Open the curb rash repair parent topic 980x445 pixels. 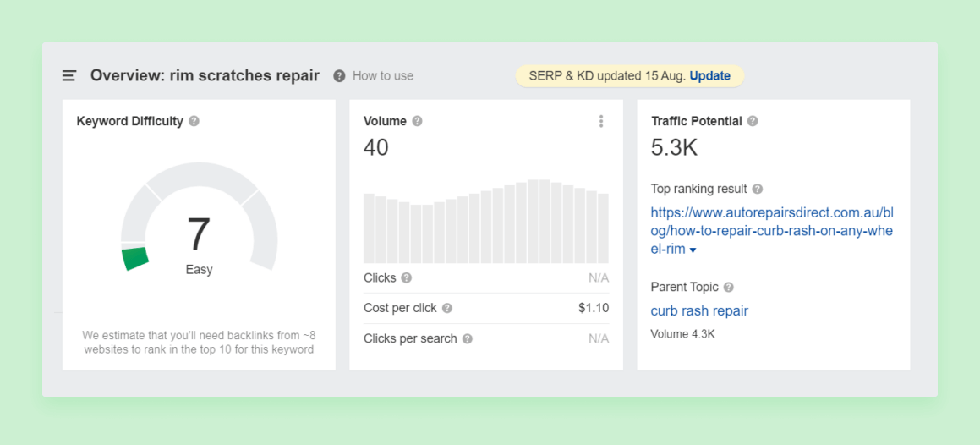click(699, 310)
